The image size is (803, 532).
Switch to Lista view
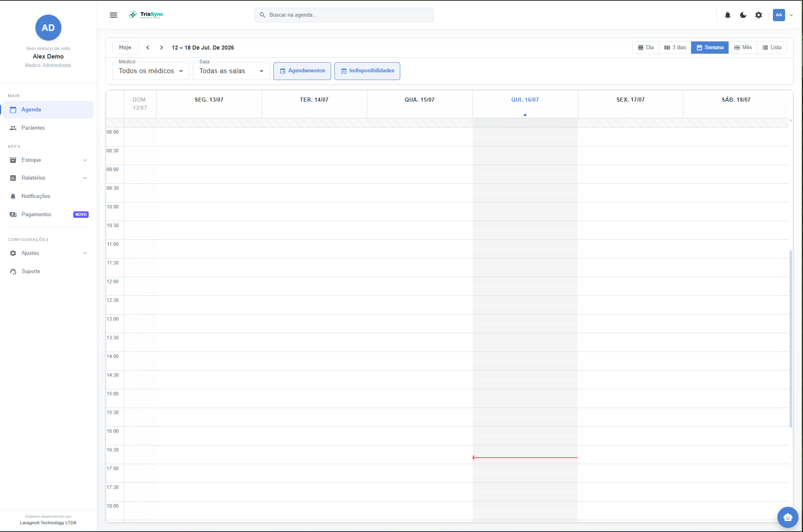[x=772, y=48]
